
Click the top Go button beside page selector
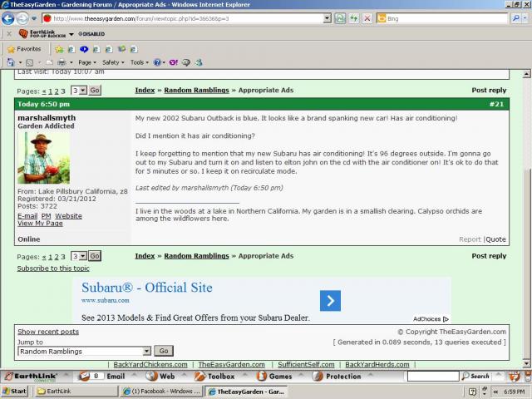[x=95, y=91]
